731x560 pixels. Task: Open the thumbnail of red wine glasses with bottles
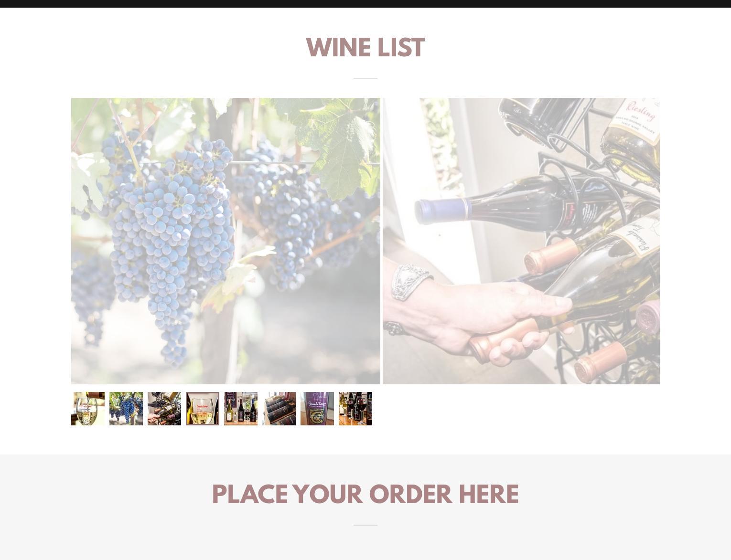point(355,409)
